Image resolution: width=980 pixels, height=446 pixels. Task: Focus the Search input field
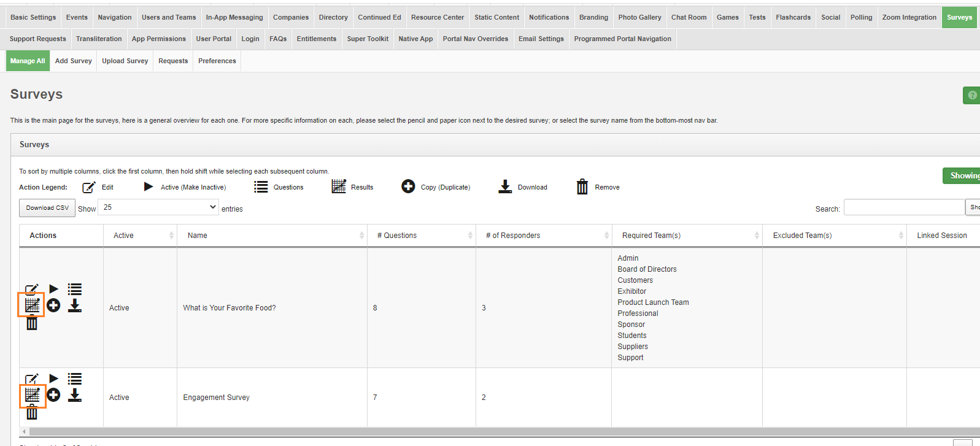pos(903,207)
